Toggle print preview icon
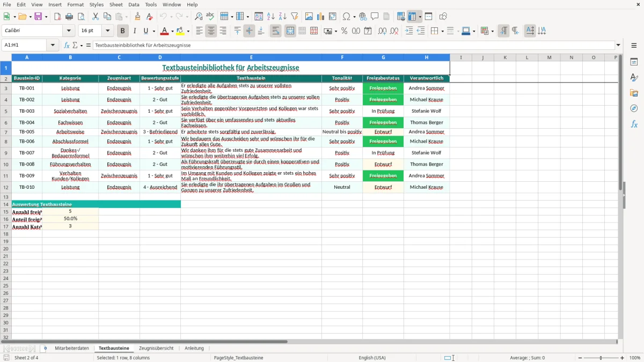 81,17
